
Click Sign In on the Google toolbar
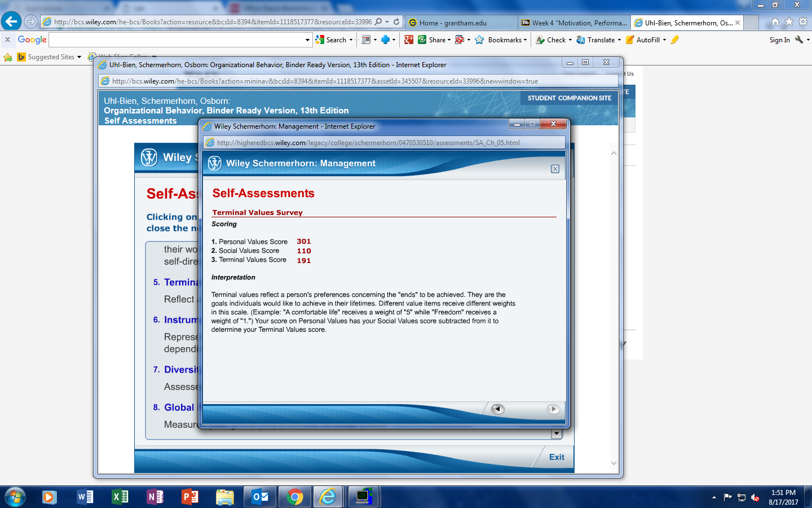[779, 40]
